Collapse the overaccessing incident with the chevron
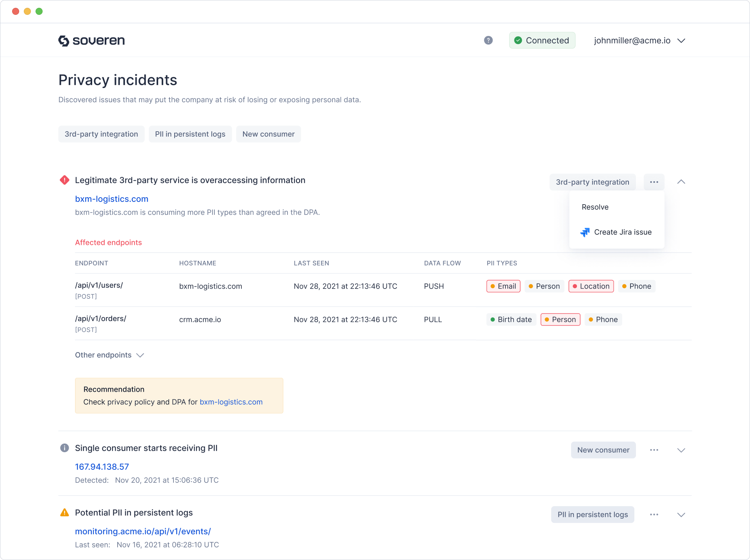The width and height of the screenshot is (750, 560). 681,182
